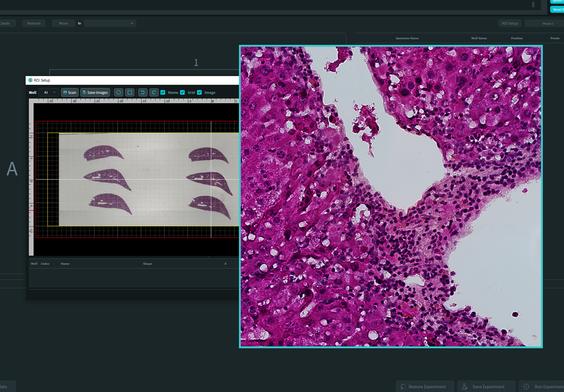The image size is (564, 392).
Task: Click the magnified pink tissue image
Action: pyautogui.click(x=391, y=197)
